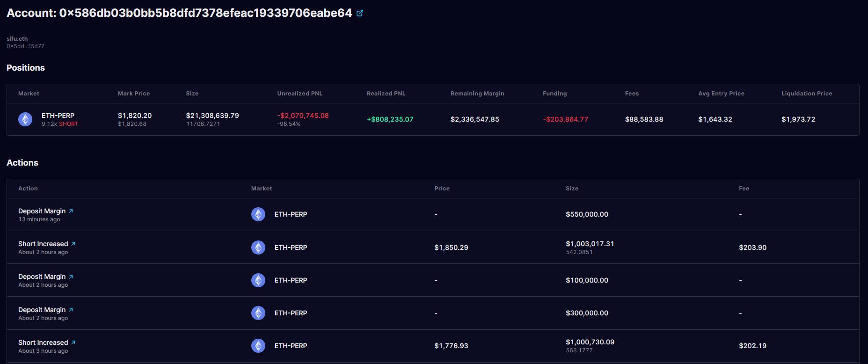Click the ETH icon in the $300,000.00 deposit row
The width and height of the screenshot is (868, 364).
pos(258,313)
